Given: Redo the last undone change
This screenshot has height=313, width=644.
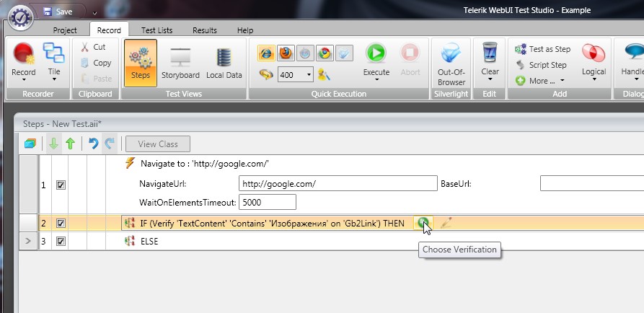Looking at the screenshot, I should (x=109, y=144).
